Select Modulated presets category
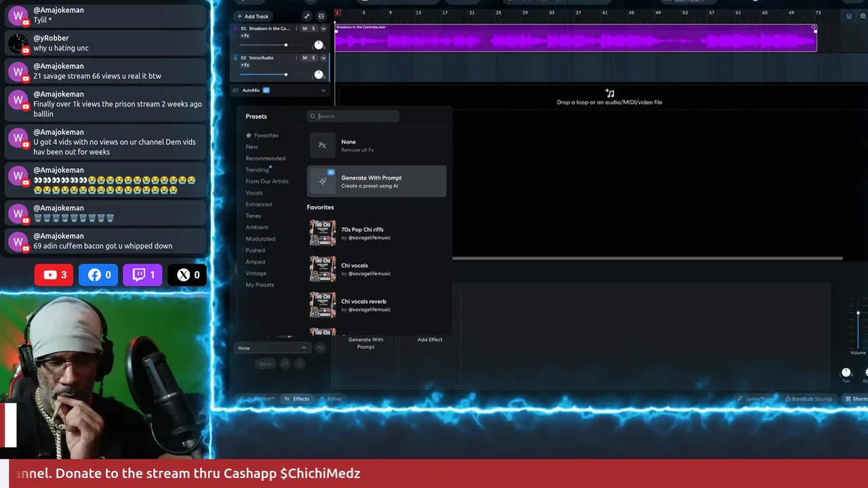 click(x=260, y=239)
